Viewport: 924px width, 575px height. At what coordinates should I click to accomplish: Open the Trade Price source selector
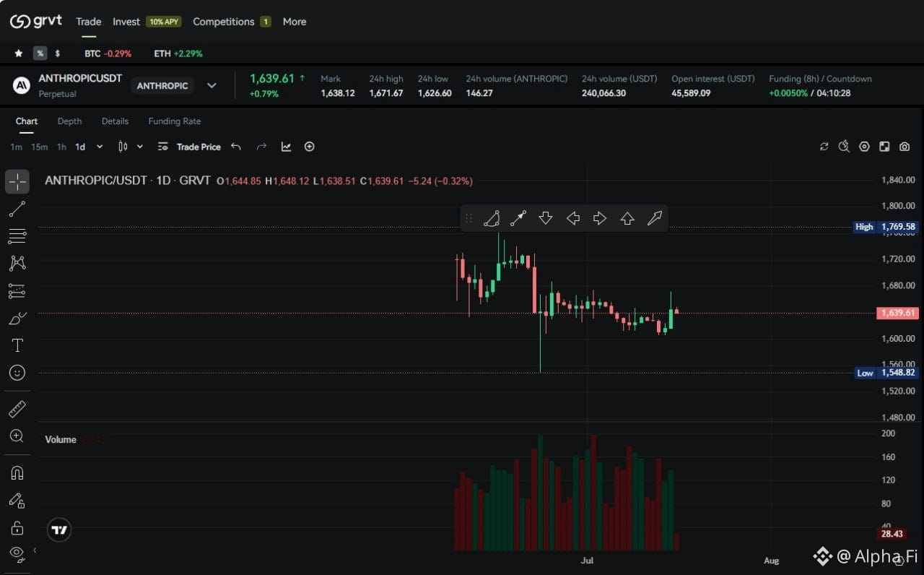click(189, 147)
